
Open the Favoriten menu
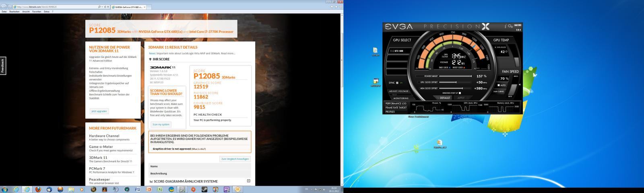pos(37,12)
